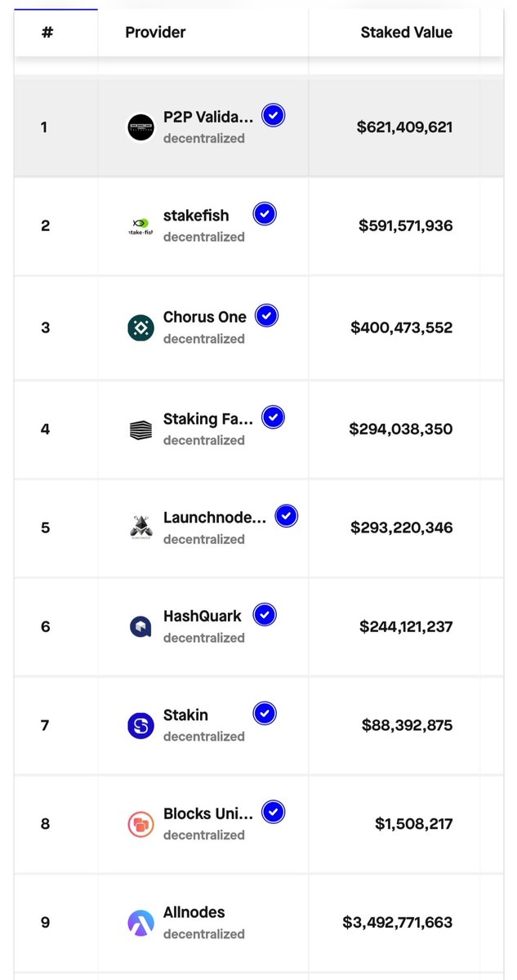The width and height of the screenshot is (517, 980).
Task: Click the Stakin logo icon
Action: pyautogui.click(x=141, y=725)
